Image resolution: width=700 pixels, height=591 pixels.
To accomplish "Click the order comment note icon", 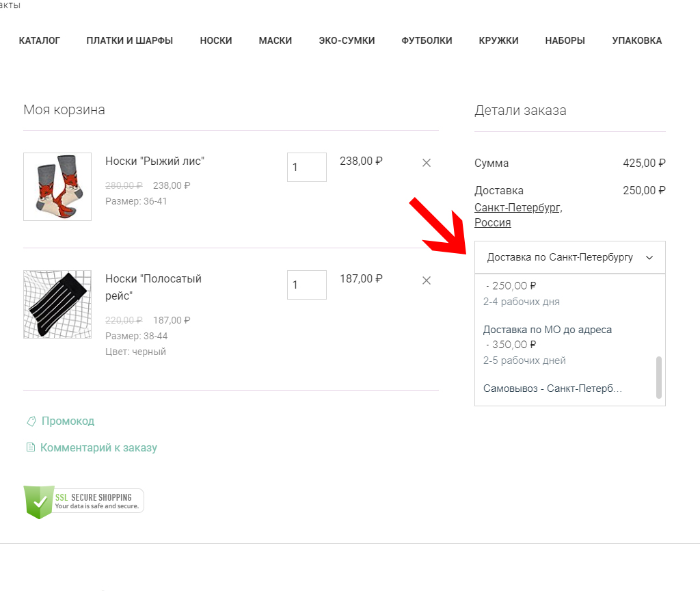I will pyautogui.click(x=30, y=448).
